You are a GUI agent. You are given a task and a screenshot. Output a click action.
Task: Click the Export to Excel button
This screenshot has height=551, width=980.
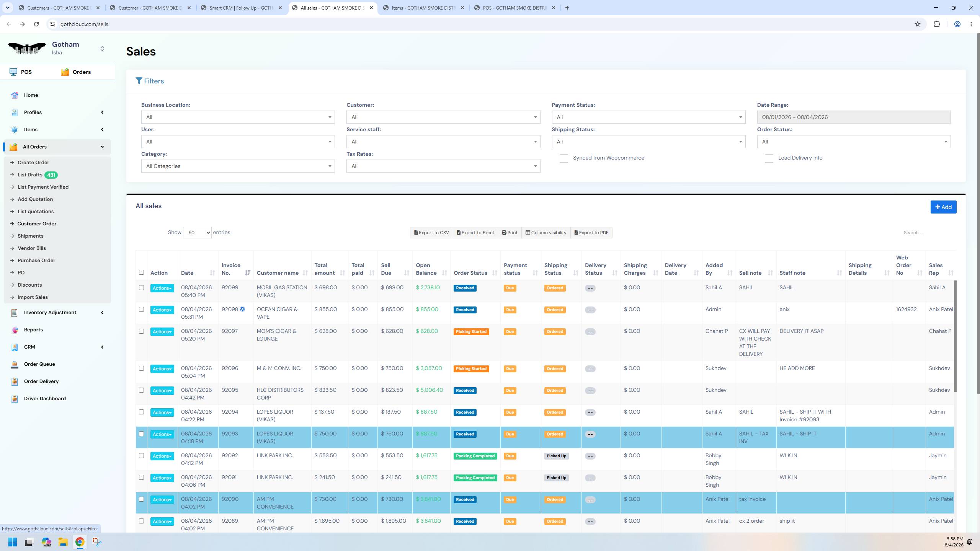[x=475, y=233]
